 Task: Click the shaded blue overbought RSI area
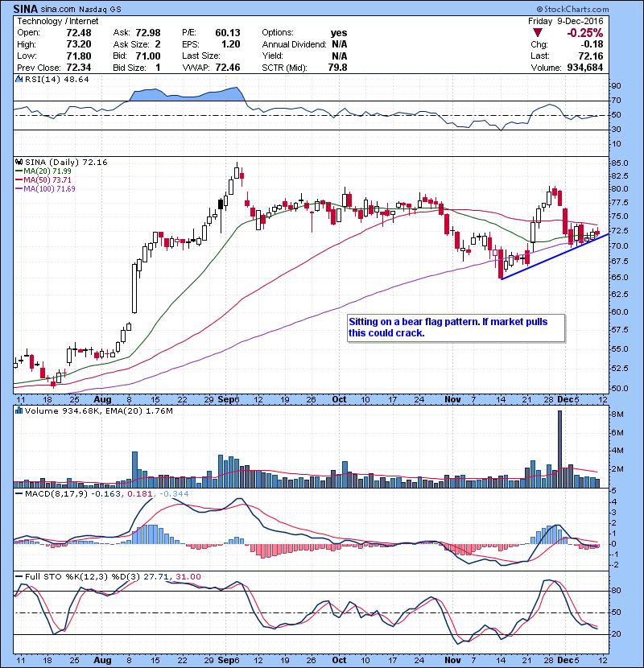click(x=186, y=95)
